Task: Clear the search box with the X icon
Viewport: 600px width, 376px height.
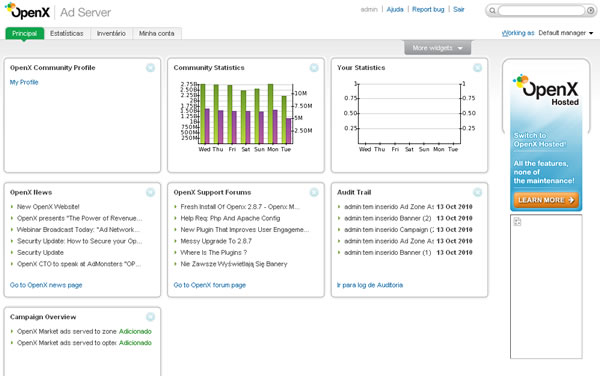Action: tap(590, 11)
